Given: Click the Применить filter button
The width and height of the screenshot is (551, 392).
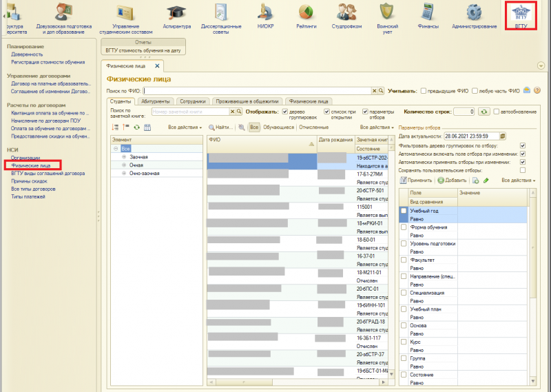Looking at the screenshot, I should tap(416, 180).
